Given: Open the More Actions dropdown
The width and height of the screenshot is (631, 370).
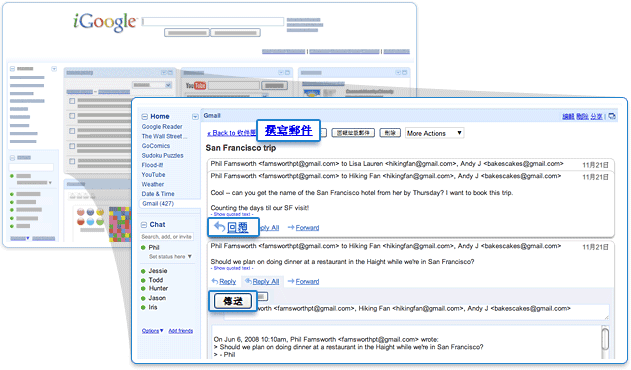Looking at the screenshot, I should coord(434,133).
